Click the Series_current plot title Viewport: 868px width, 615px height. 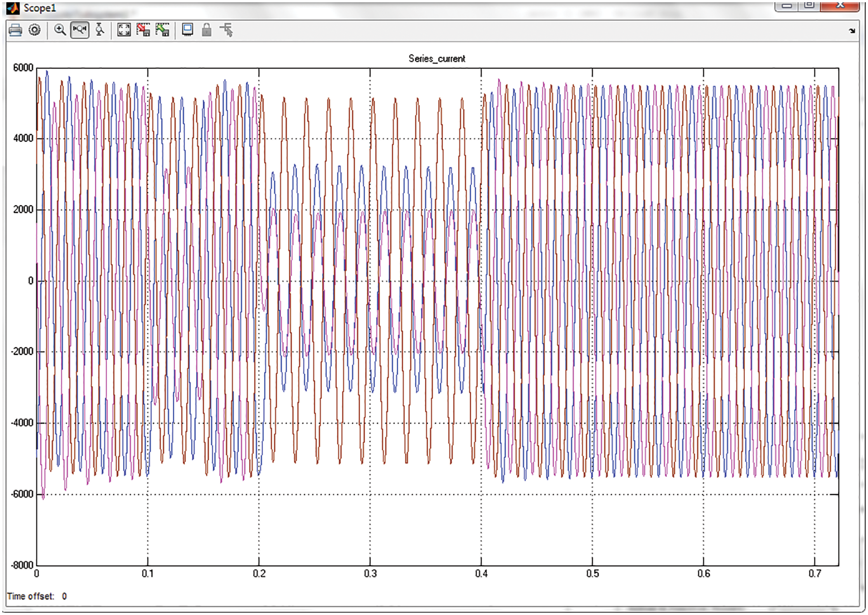pyautogui.click(x=437, y=59)
